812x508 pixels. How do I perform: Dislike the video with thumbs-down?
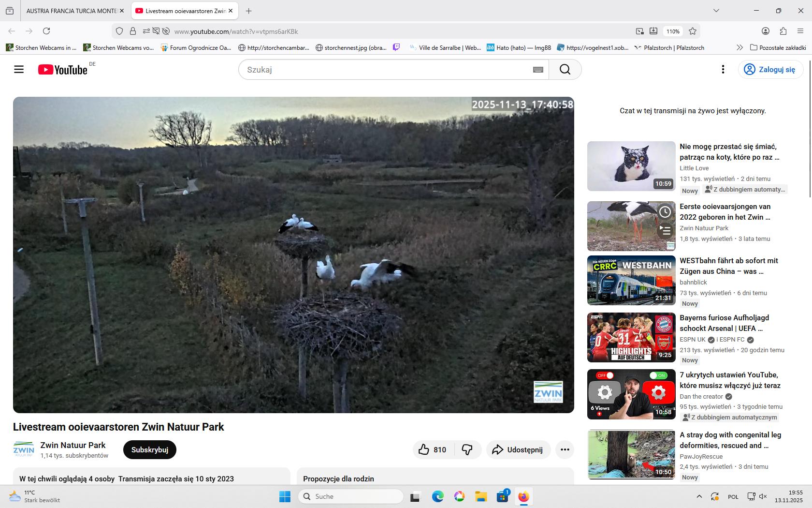(467, 449)
